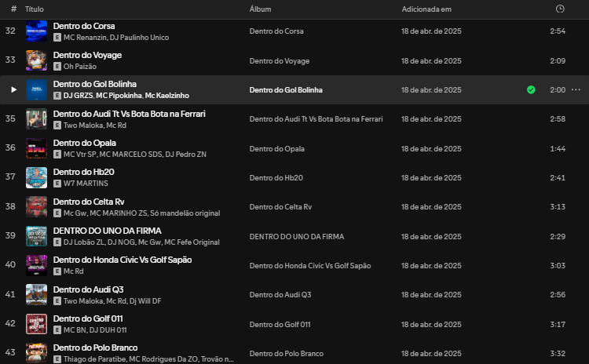Open the song title Dentro do Hb20

click(x=83, y=172)
